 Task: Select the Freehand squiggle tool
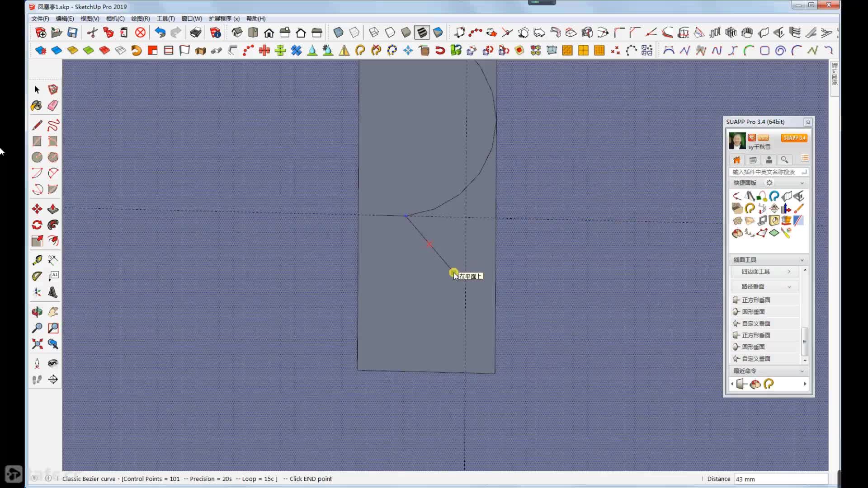click(53, 125)
